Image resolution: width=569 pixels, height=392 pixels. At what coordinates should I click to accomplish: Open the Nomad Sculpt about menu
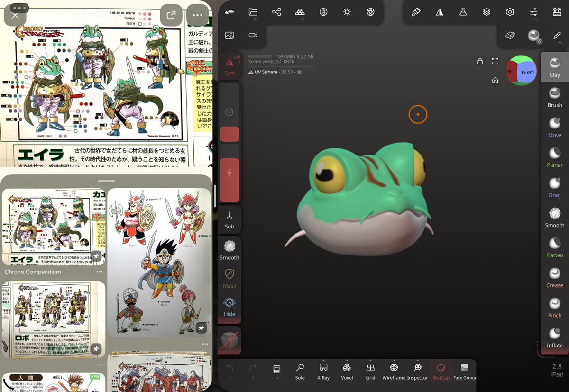pos(229,12)
